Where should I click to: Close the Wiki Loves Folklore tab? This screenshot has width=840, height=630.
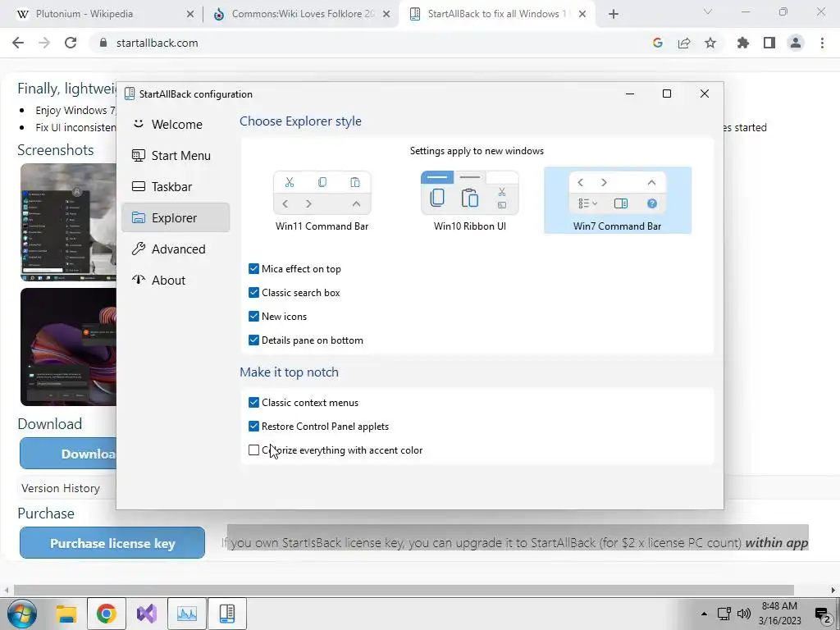(386, 15)
